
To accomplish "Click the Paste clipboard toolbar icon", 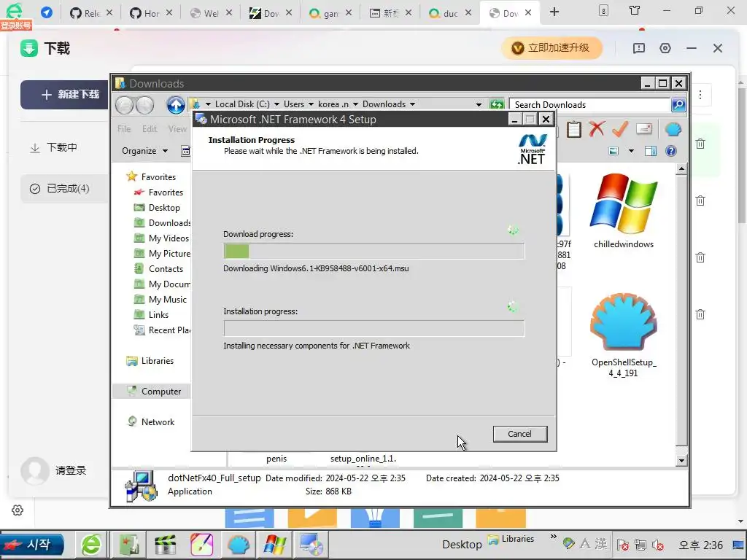I will (573, 129).
